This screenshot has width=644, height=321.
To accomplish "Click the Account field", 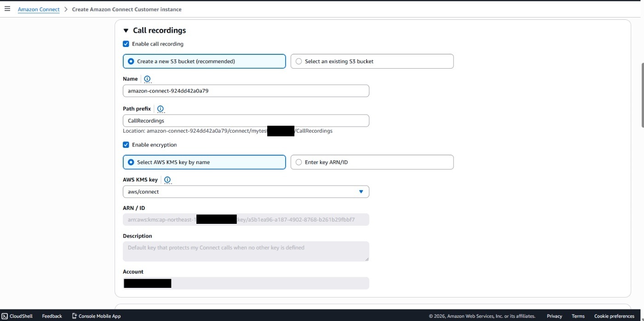I will tap(246, 283).
